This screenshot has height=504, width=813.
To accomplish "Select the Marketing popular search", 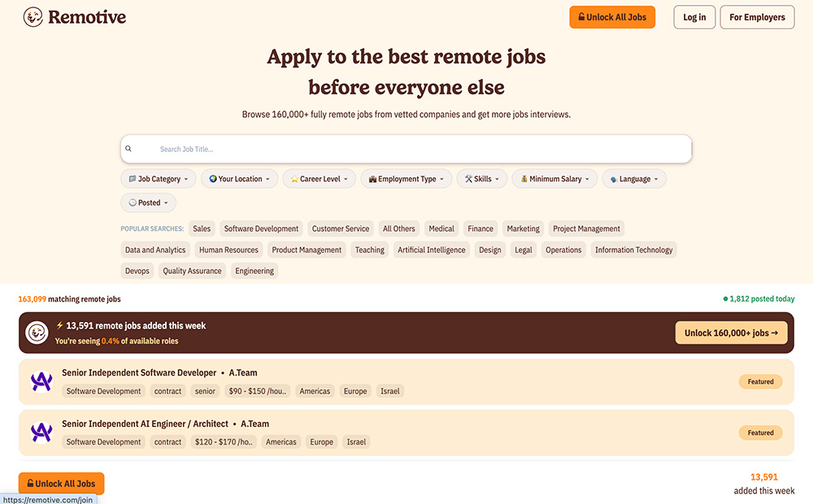I will 523,228.
